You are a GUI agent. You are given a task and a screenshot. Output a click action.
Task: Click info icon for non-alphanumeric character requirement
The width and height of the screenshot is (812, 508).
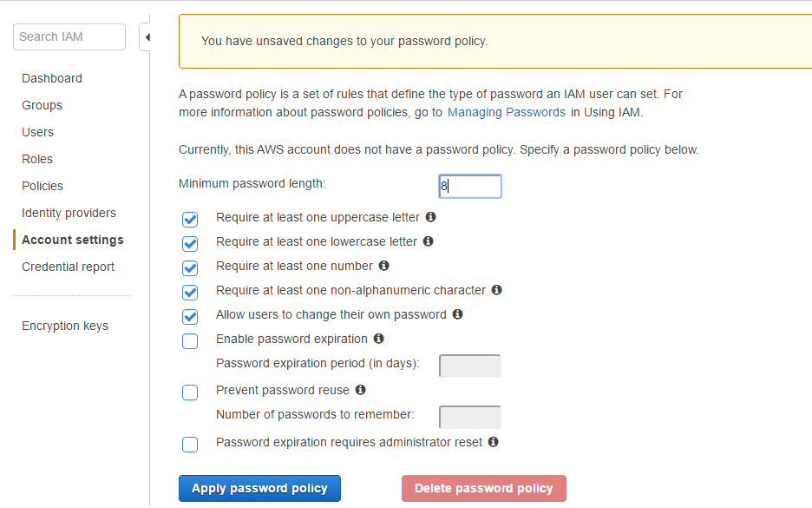pyautogui.click(x=497, y=290)
